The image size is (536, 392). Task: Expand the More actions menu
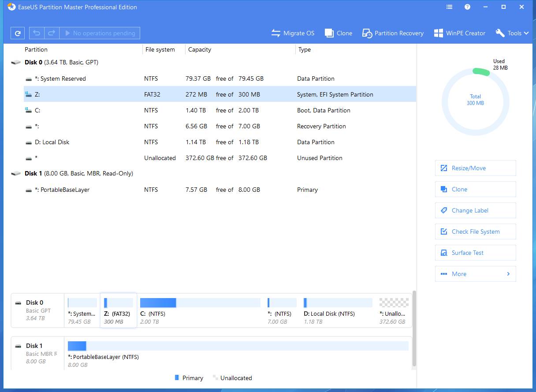tap(475, 274)
